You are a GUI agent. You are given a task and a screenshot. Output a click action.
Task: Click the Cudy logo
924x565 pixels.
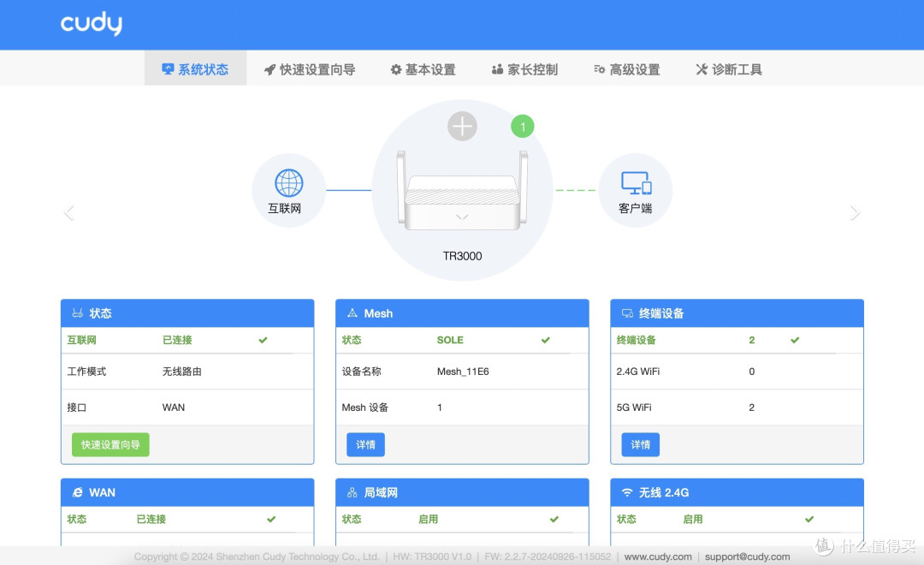pyautogui.click(x=92, y=24)
